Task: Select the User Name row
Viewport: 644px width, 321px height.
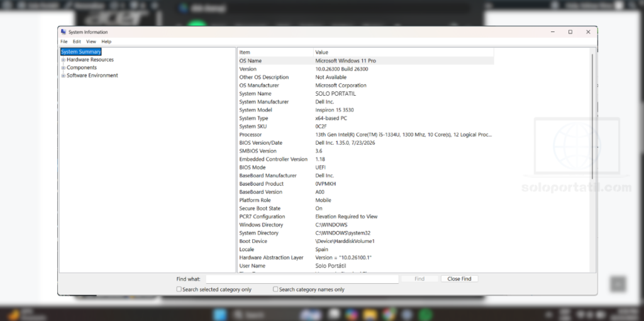Action: [365, 266]
